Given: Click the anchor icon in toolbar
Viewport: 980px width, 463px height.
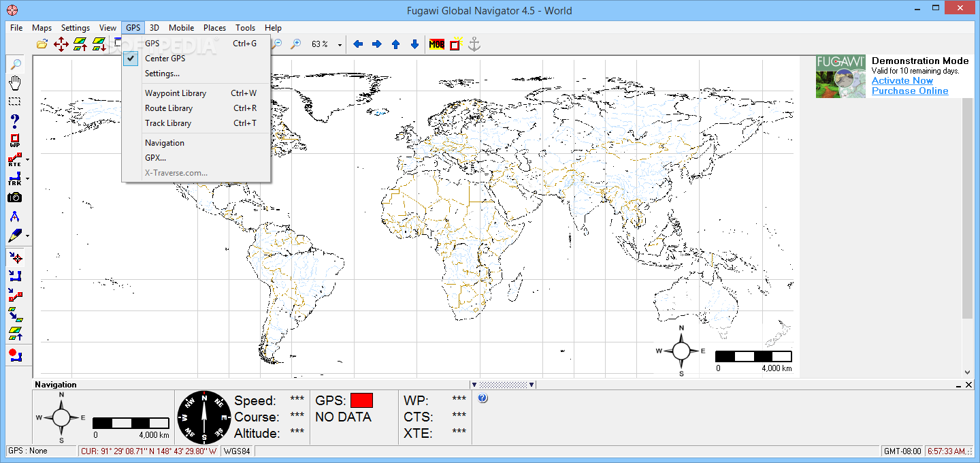Looking at the screenshot, I should click(474, 44).
